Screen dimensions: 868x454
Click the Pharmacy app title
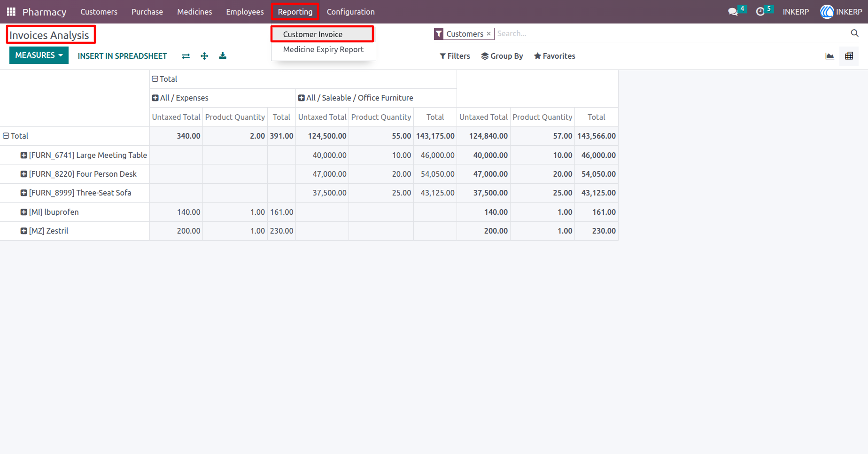pos(44,12)
